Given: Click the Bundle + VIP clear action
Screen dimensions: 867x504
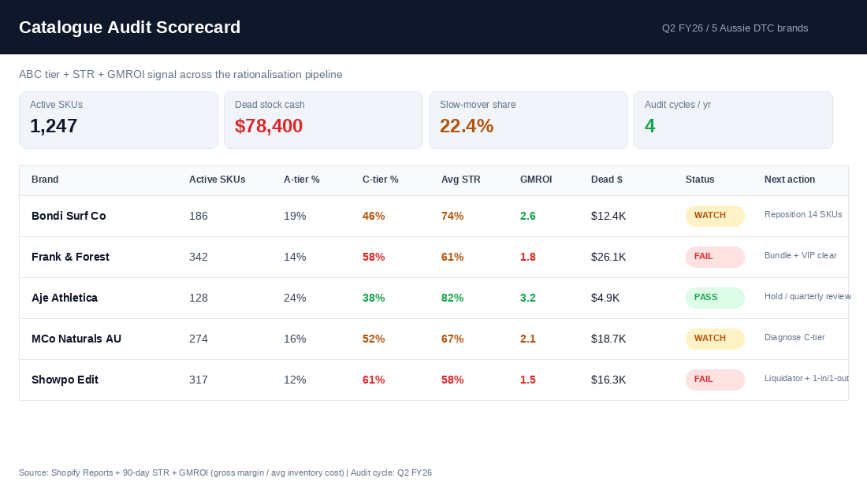Looking at the screenshot, I should 801,255.
